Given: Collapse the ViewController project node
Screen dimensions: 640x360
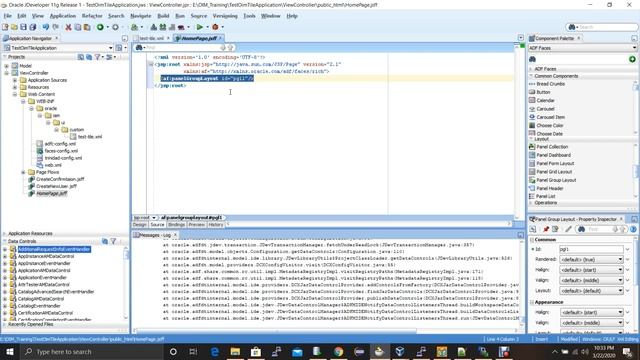Looking at the screenshot, I should tap(7, 73).
